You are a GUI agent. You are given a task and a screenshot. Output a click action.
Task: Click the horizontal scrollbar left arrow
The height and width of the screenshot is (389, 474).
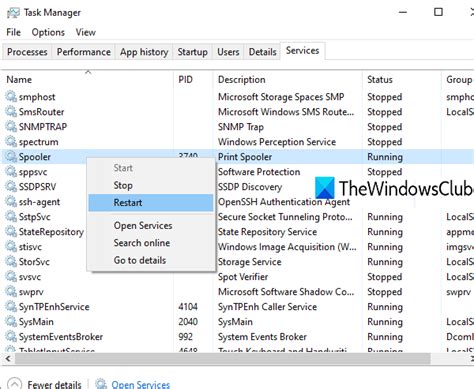[8, 359]
